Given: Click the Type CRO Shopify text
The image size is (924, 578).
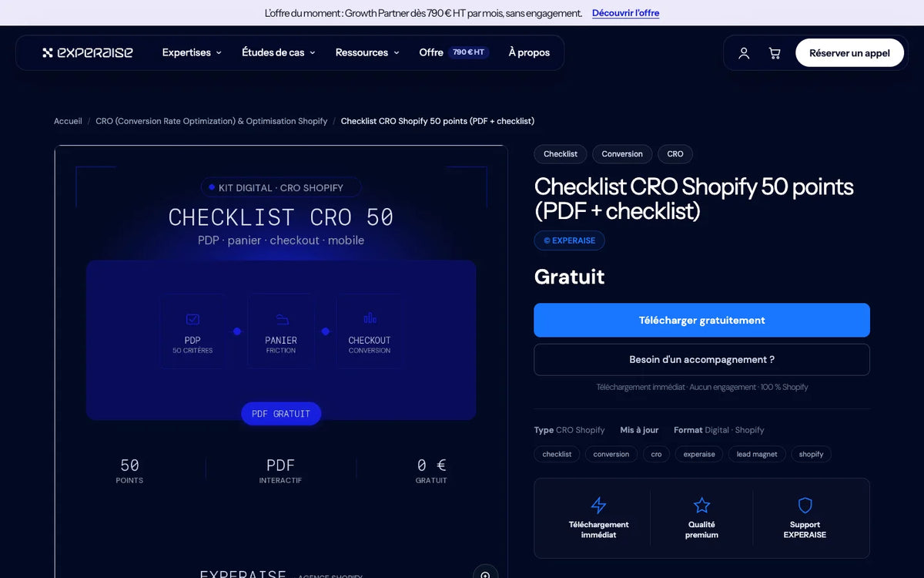Looking at the screenshot, I should tap(570, 430).
